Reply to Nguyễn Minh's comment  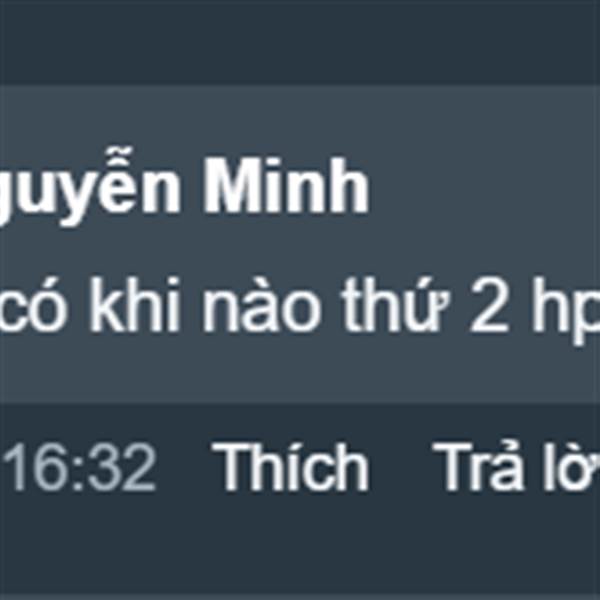pos(516,466)
